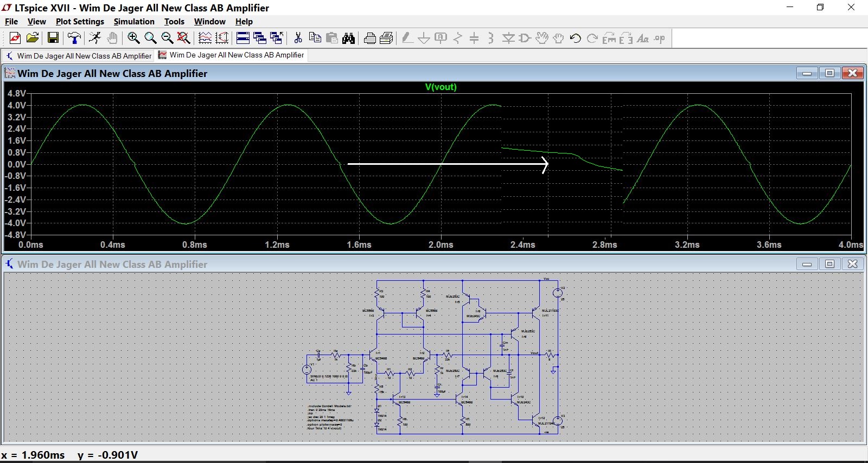Click the 4.0V vertical axis label

tap(16, 105)
